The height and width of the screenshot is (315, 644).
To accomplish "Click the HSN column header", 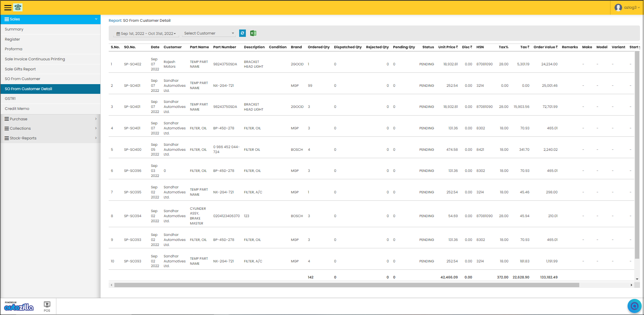I will click(480, 47).
